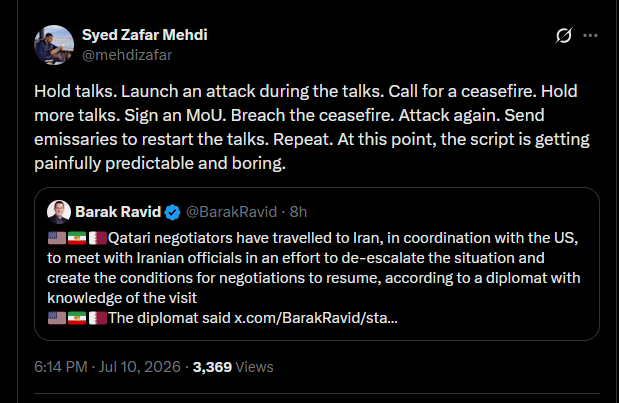Open the @mehdizafar handle link
Screen dimensions: 619x403
127,55
